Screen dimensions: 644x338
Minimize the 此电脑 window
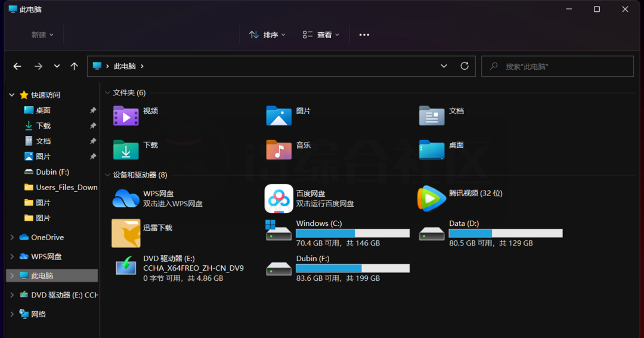(569, 9)
